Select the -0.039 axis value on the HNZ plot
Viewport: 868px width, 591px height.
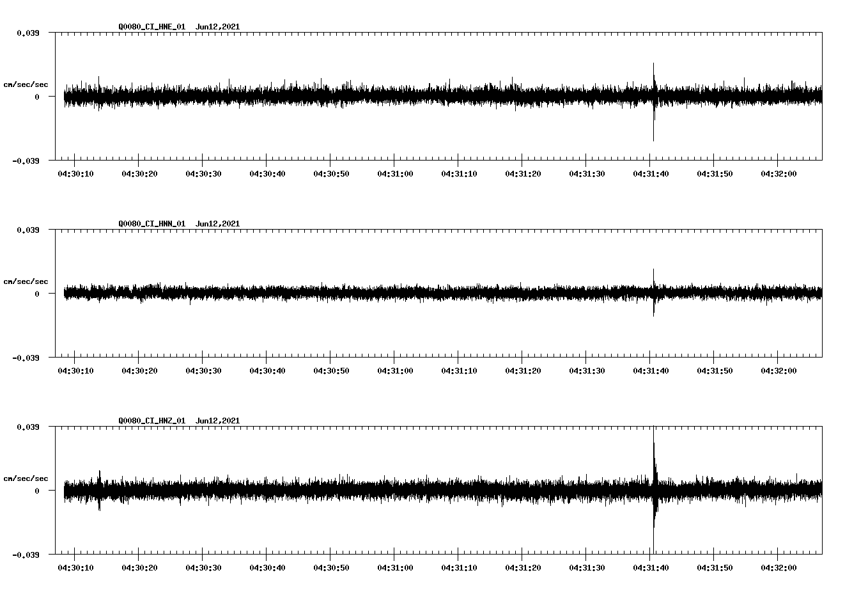click(26, 555)
